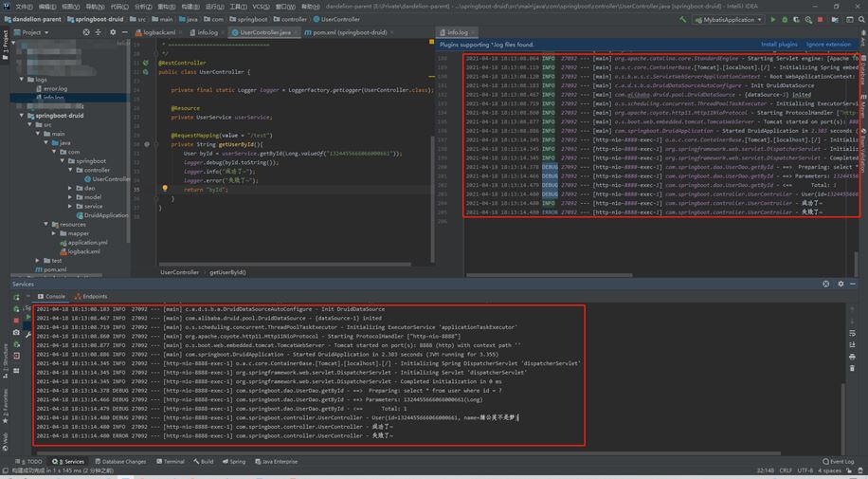Viewport: 868px width, 479px height.
Task: Switch to the pom.xml editor tab
Action: tap(349, 32)
